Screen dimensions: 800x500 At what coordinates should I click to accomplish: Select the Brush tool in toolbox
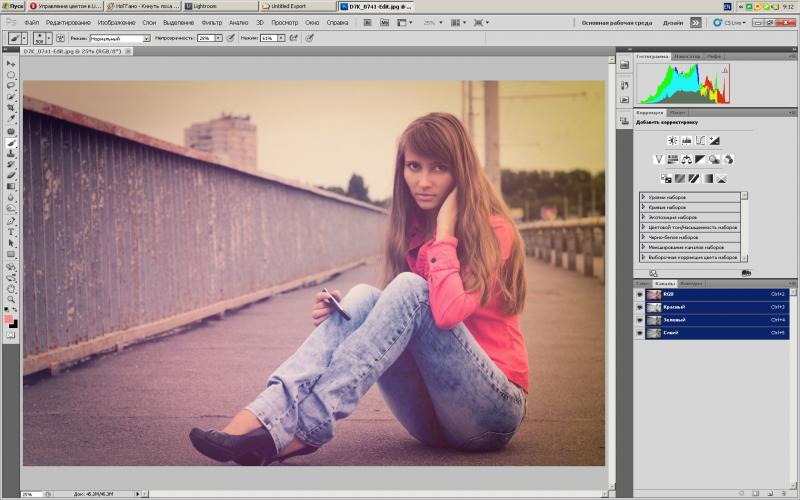pyautogui.click(x=11, y=143)
